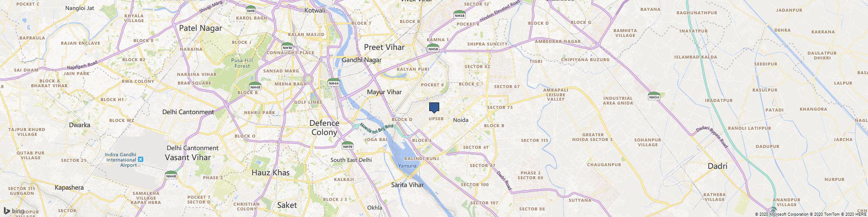Click the Defence Colony label
Screen dimensions: 868x217
coord(324,128)
